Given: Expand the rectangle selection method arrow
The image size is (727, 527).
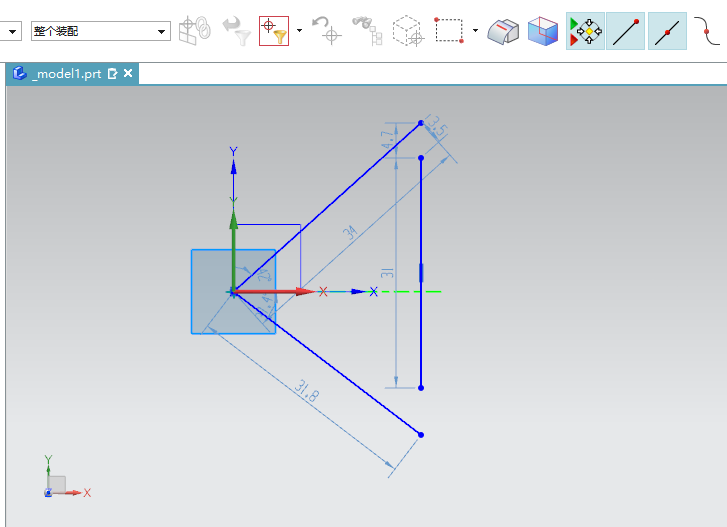Looking at the screenshot, I should [475, 31].
